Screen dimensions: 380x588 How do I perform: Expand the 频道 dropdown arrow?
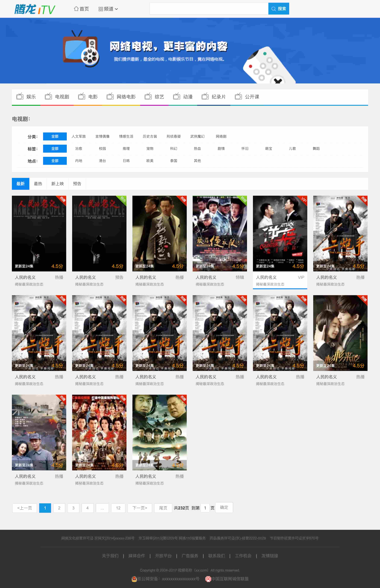pyautogui.click(x=117, y=9)
